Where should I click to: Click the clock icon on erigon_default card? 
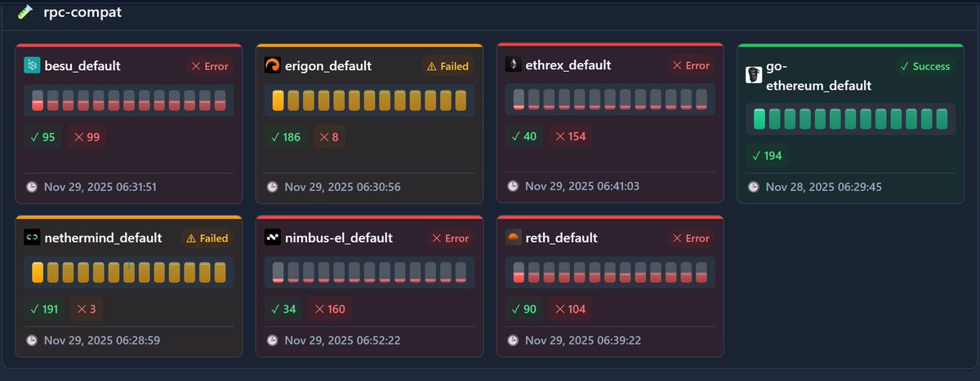(x=273, y=187)
